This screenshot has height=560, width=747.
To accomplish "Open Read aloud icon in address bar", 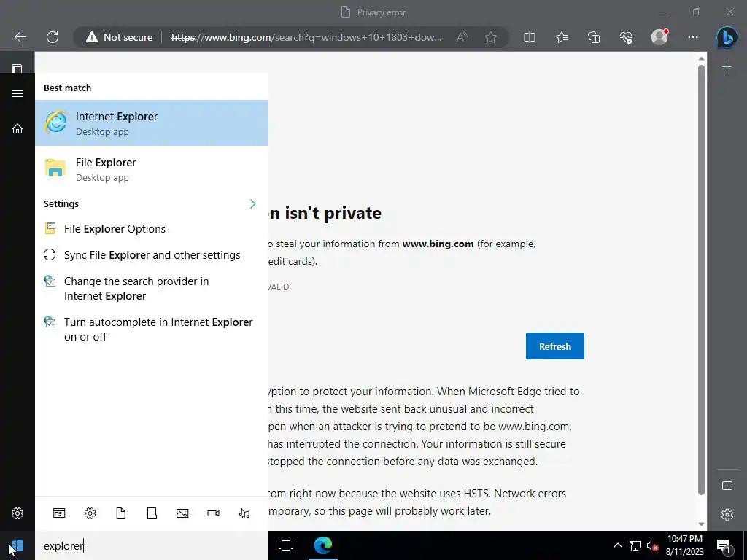I will 461,37.
